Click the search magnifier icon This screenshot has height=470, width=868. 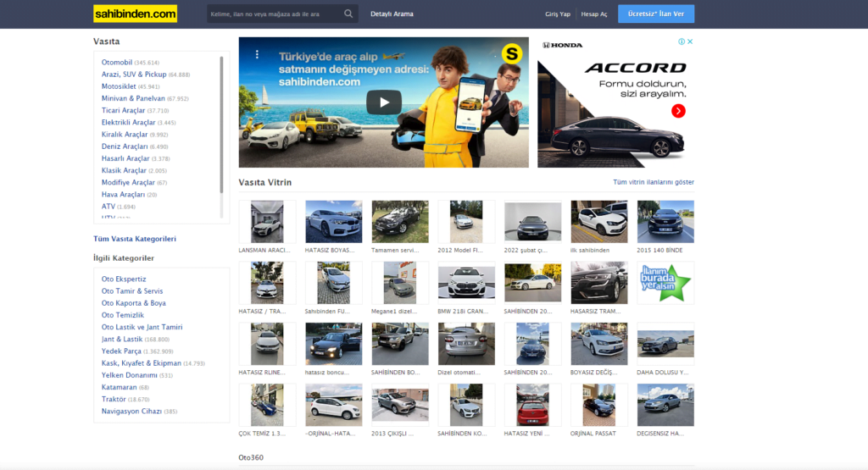[x=348, y=14]
